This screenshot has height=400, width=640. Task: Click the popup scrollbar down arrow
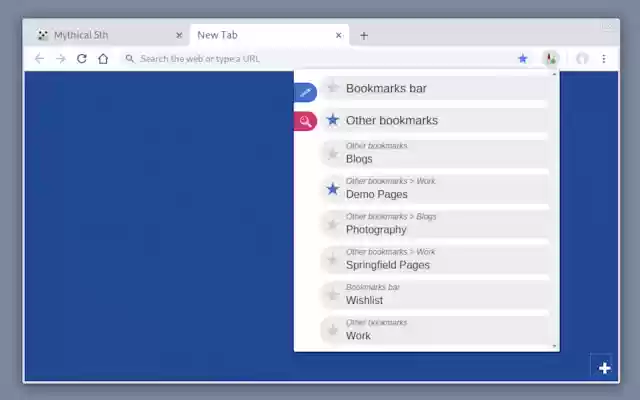[x=554, y=346]
